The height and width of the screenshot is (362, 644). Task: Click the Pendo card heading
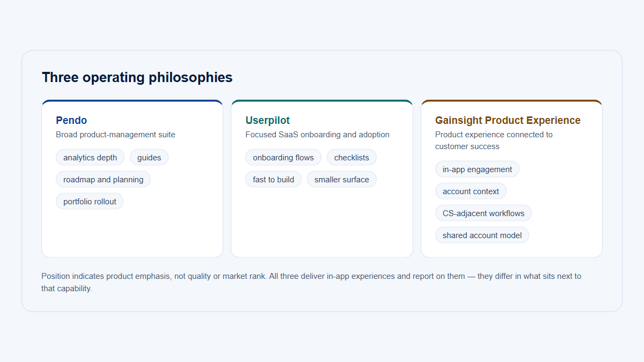tap(71, 120)
